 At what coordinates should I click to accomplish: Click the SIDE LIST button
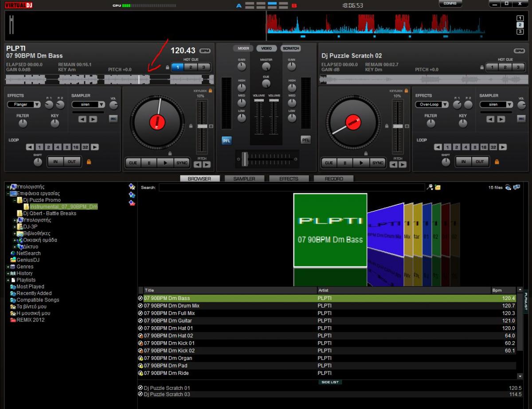[330, 382]
